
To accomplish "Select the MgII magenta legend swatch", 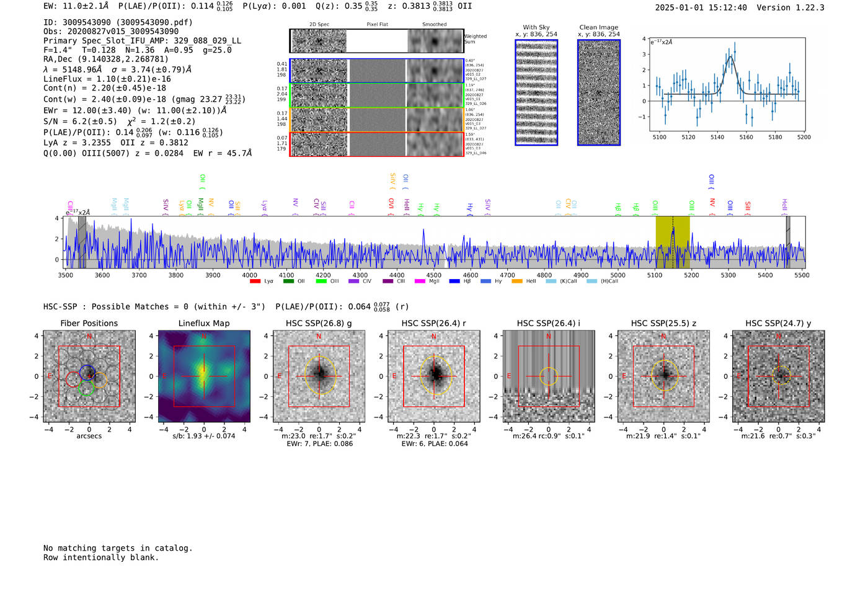I will (420, 282).
